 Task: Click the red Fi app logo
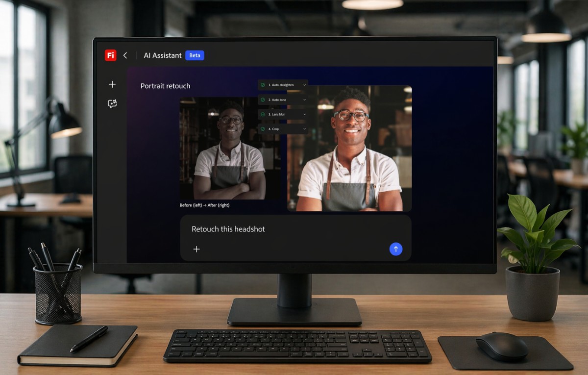pos(110,55)
